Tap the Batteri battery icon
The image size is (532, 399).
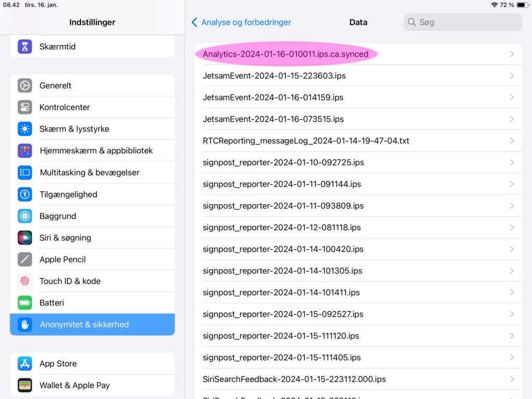(25, 303)
